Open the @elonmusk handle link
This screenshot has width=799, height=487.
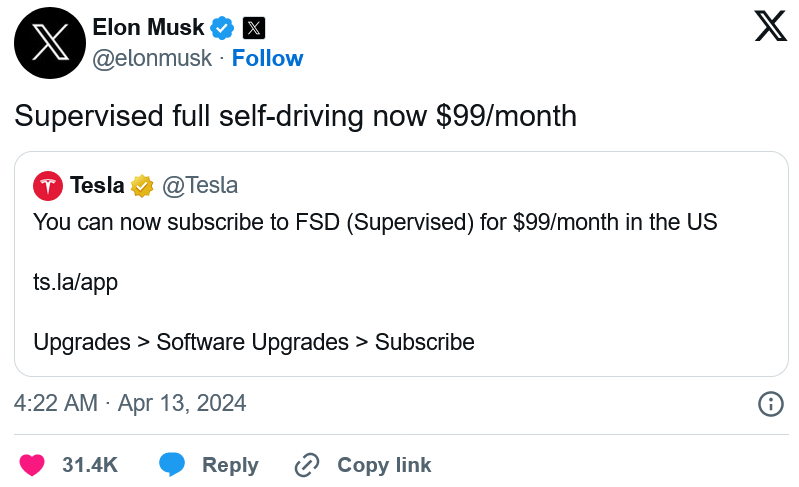[x=152, y=59]
